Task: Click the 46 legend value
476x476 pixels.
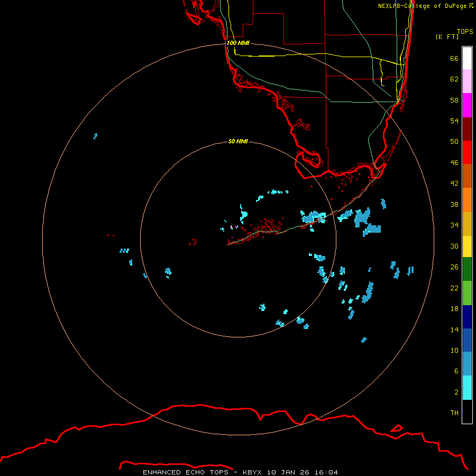Action: [454, 162]
